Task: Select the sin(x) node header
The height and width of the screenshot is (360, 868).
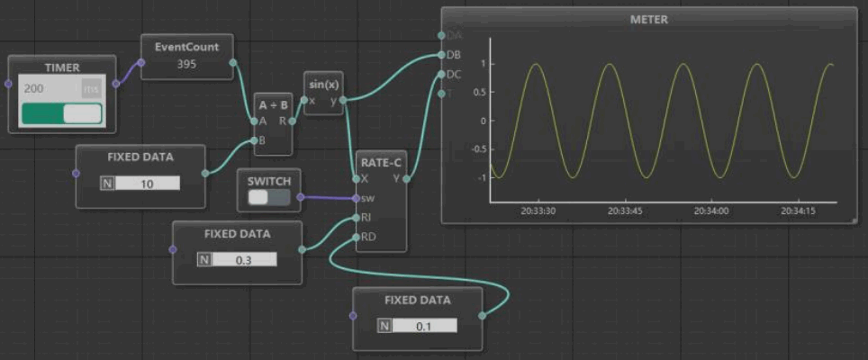Action: tap(324, 84)
